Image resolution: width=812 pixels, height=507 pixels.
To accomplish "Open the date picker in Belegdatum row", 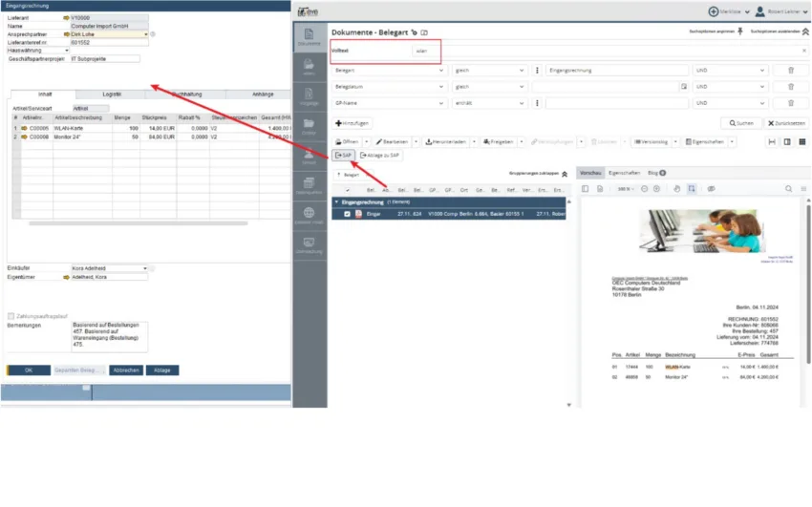I will (x=684, y=86).
